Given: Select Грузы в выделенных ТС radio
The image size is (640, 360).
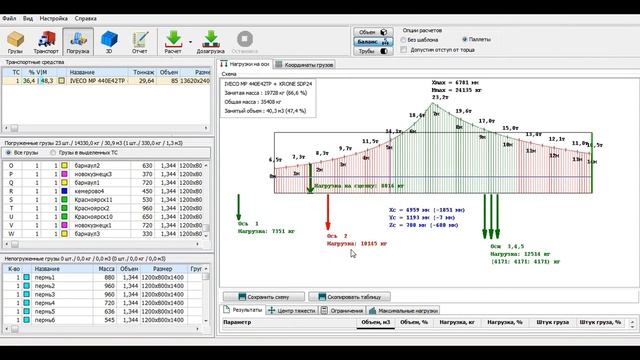Looking at the screenshot, I should [53, 153].
